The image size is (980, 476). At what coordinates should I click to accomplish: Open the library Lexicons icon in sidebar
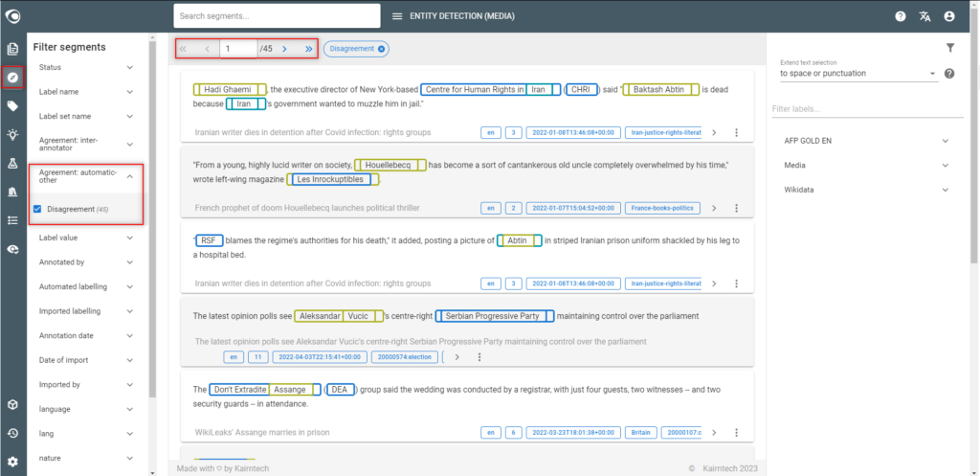pyautogui.click(x=12, y=192)
